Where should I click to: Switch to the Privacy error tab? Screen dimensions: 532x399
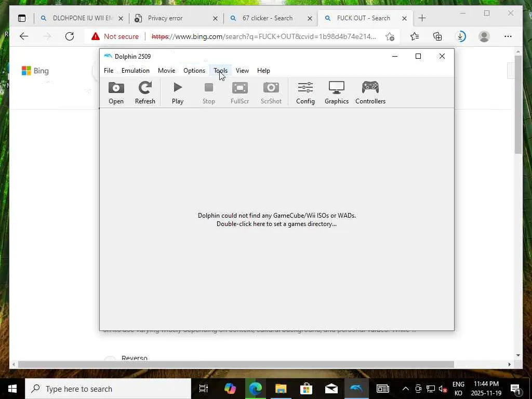coord(171,18)
